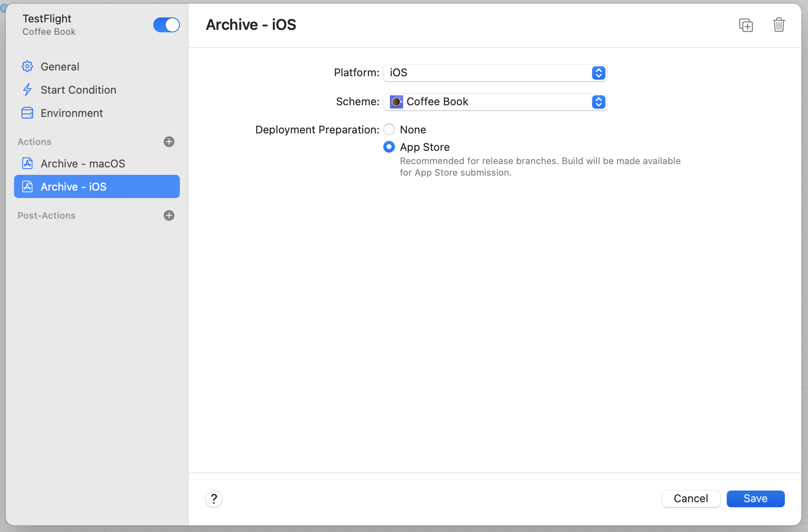Click the Archive - macOS document icon
The image size is (808, 532).
(27, 163)
